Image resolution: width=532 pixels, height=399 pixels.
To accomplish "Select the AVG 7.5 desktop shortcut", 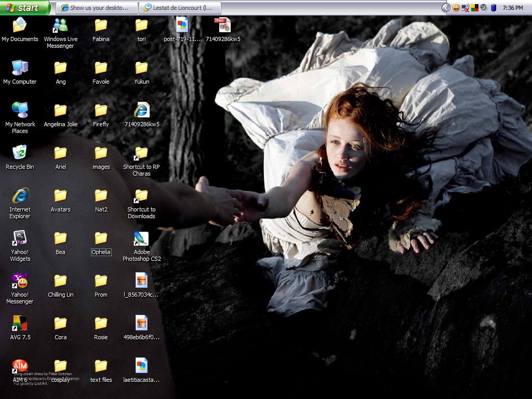I will coord(20,324).
